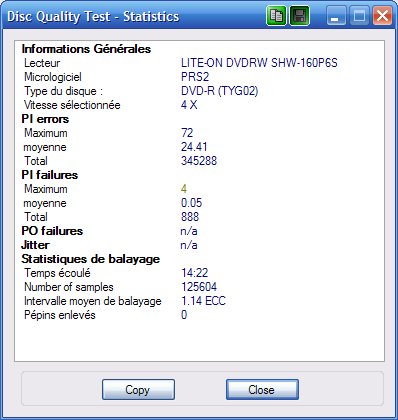Click the 'Temps écoulé' label
The width and height of the screenshot is (398, 420).
click(x=57, y=273)
